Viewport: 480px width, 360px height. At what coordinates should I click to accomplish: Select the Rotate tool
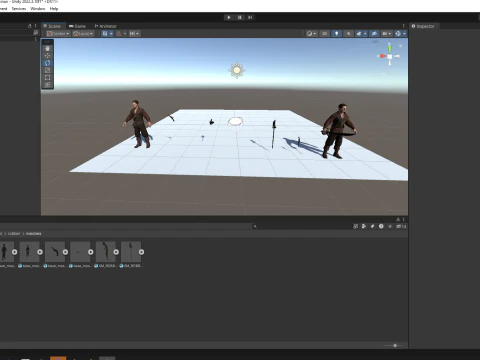[x=47, y=63]
